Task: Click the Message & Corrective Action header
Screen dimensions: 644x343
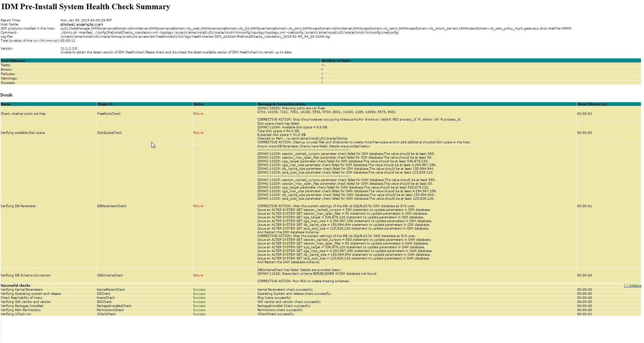Action: 281,104
